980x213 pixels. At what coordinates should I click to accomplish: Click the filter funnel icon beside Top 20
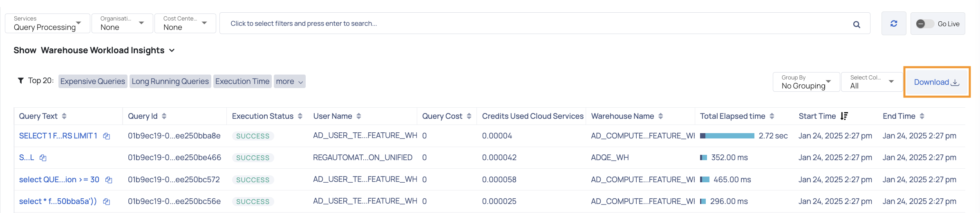pyautogui.click(x=21, y=80)
